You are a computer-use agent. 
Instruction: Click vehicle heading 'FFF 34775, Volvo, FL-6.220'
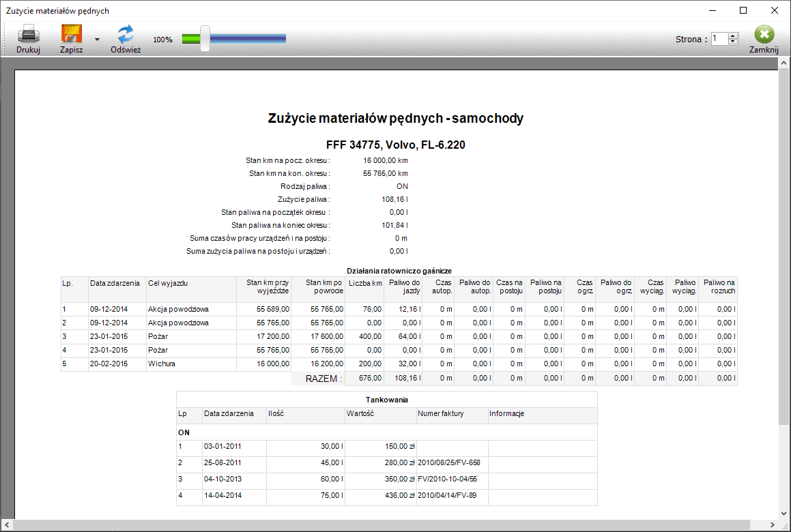click(396, 145)
